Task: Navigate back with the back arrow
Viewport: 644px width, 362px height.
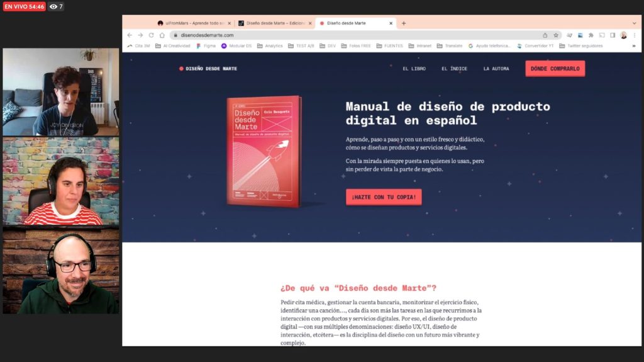Action: (130, 35)
